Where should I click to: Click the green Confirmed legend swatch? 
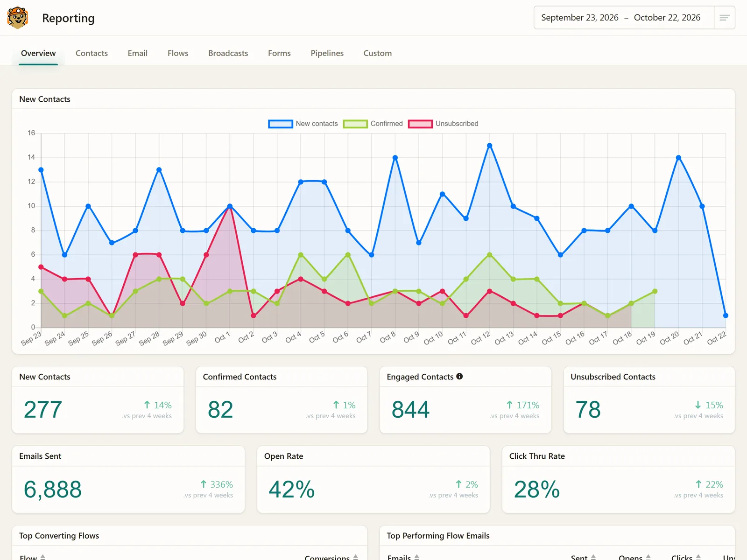click(x=355, y=124)
